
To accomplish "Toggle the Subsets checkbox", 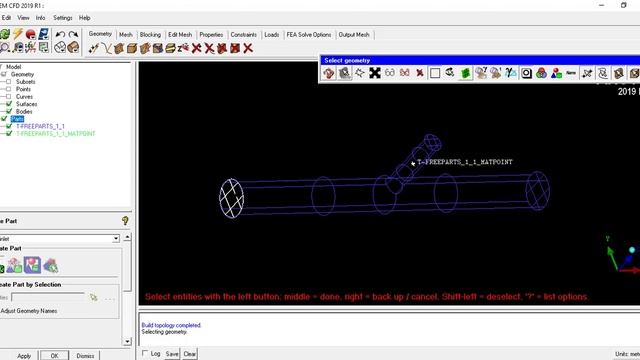I will pyautogui.click(x=9, y=82).
